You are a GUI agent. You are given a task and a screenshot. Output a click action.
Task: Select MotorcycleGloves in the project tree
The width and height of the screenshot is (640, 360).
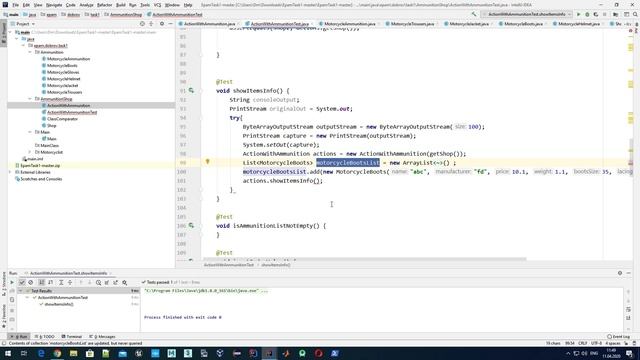click(63, 72)
